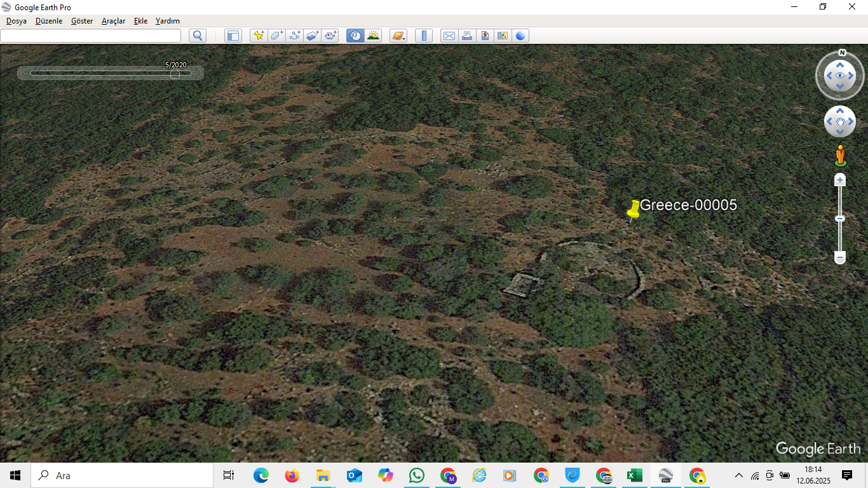
Task: Click the Move joystick down arrow
Action: [x=840, y=132]
